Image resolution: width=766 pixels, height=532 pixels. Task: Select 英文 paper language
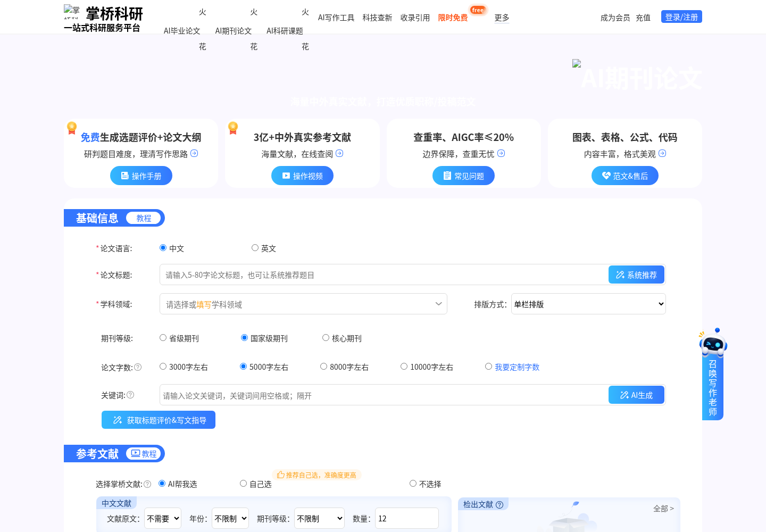pos(255,248)
